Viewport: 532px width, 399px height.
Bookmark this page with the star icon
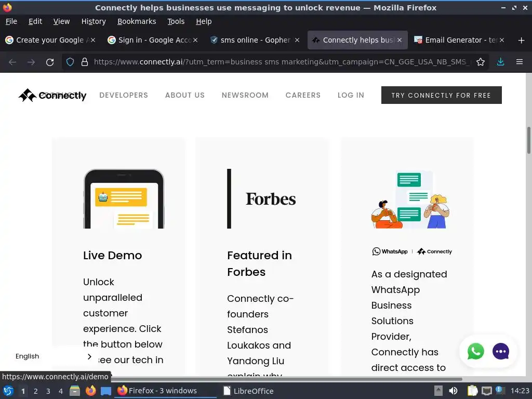tap(481, 62)
